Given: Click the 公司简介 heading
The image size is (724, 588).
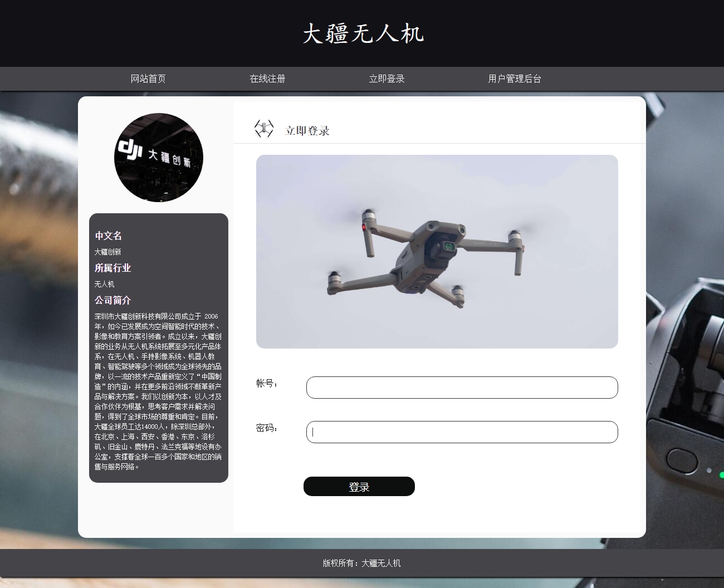Looking at the screenshot, I should tap(112, 300).
